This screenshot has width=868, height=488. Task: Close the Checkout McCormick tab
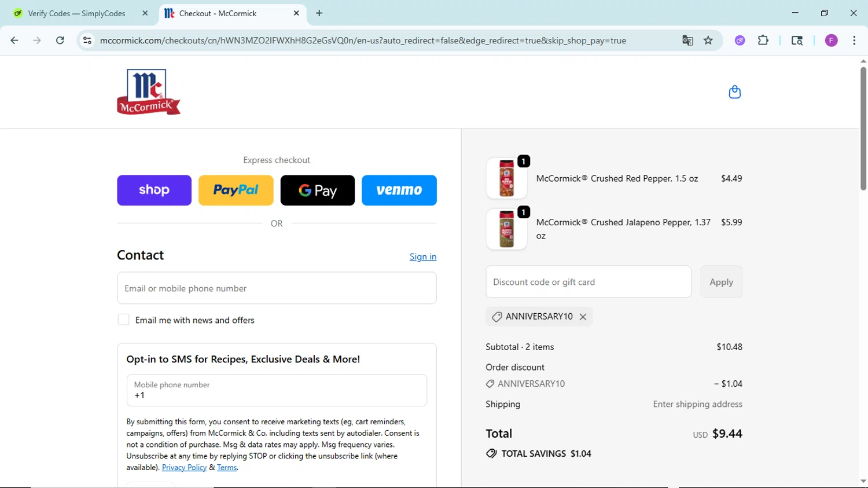pos(296,13)
